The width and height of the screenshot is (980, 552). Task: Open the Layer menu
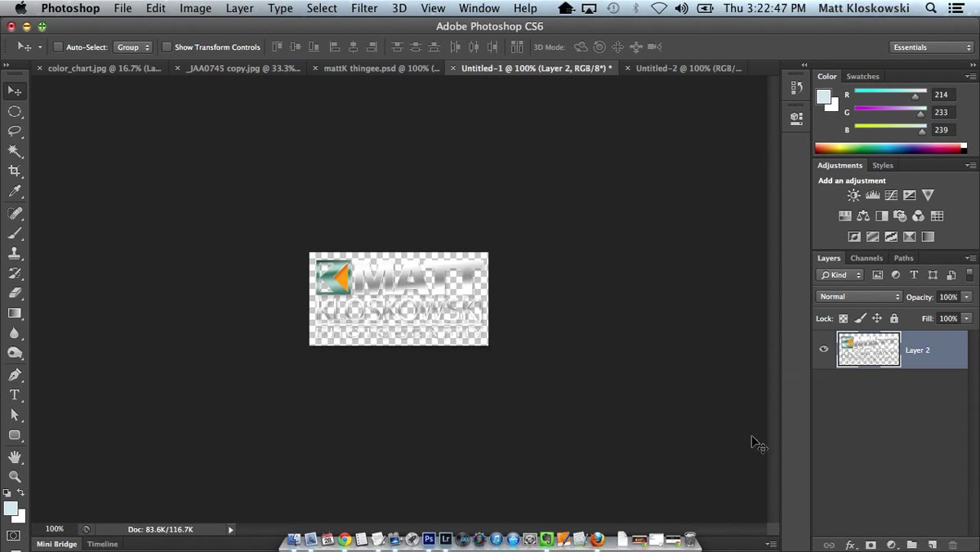click(239, 8)
